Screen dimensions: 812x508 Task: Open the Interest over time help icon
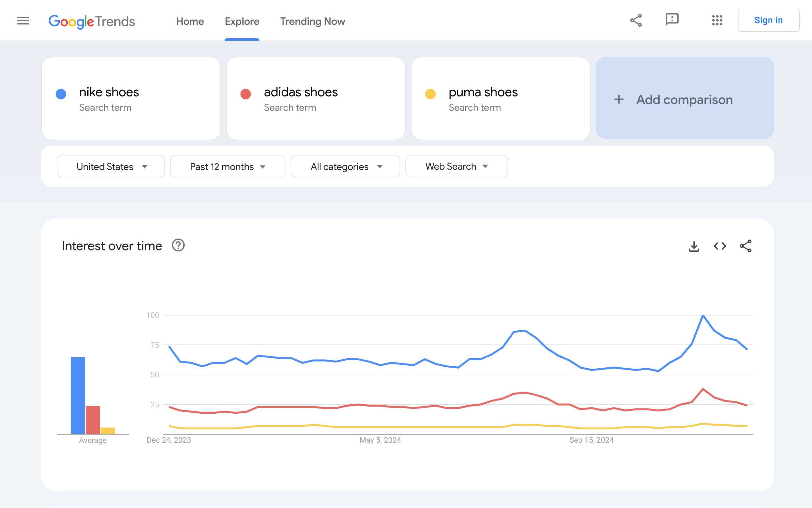click(x=178, y=245)
